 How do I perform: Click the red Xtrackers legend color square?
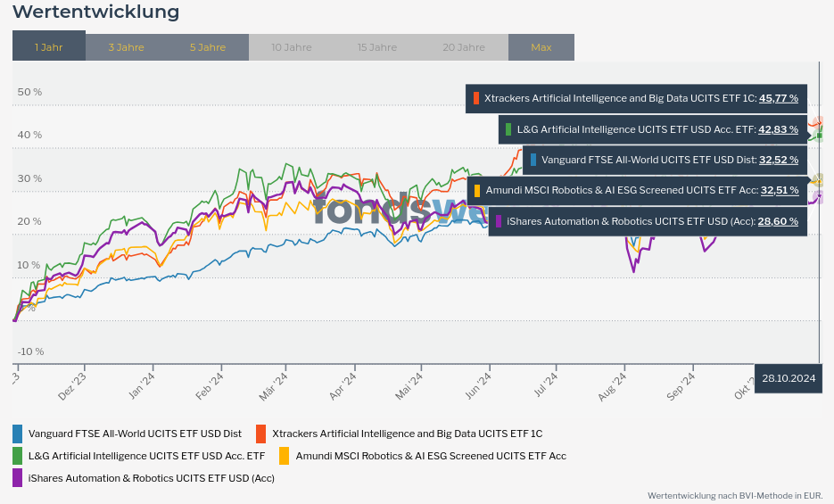[x=261, y=434]
